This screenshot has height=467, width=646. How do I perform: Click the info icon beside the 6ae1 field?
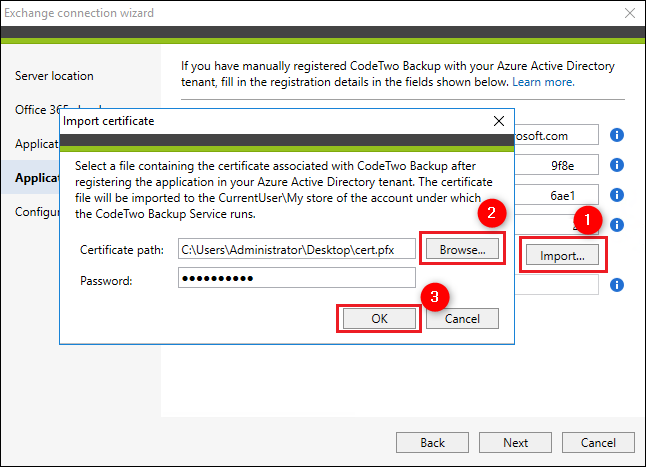616,195
